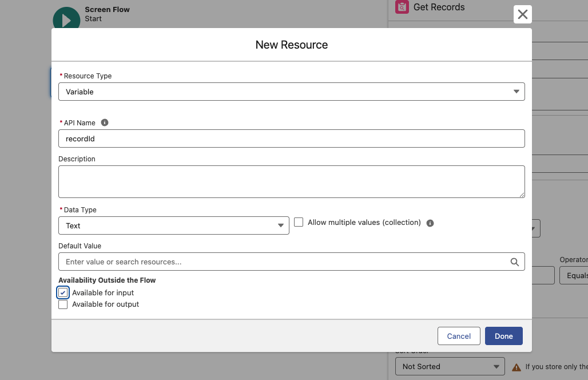
Task: Close the New Resource dialog with X
Action: pyautogui.click(x=522, y=15)
